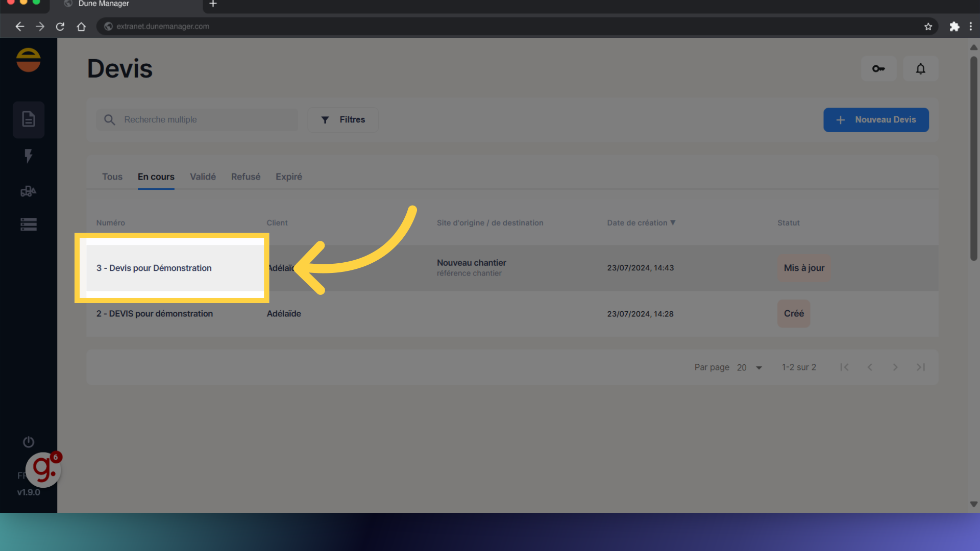Viewport: 980px width, 551px height.
Task: Open the documents icon in sidebar
Action: point(29,119)
